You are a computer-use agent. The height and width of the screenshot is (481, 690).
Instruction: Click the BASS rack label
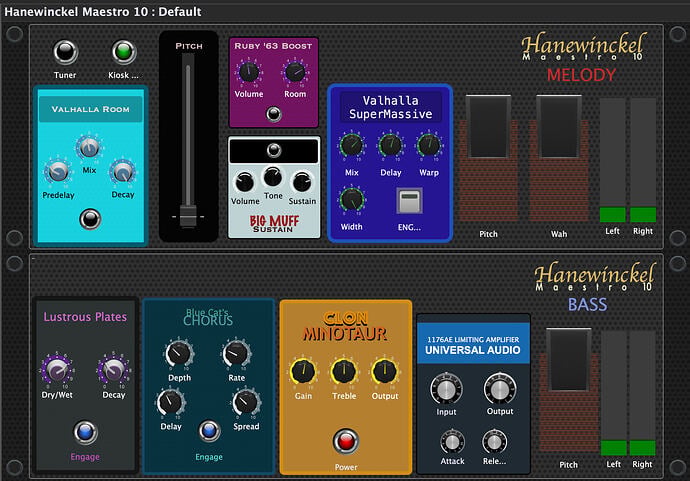[587, 305]
